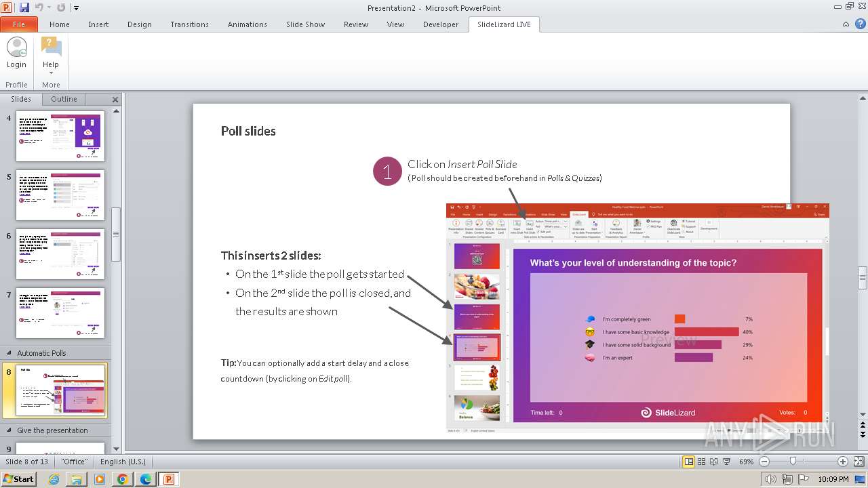Minimize the ribbon with the caret icon
868x488 pixels.
(846, 24)
